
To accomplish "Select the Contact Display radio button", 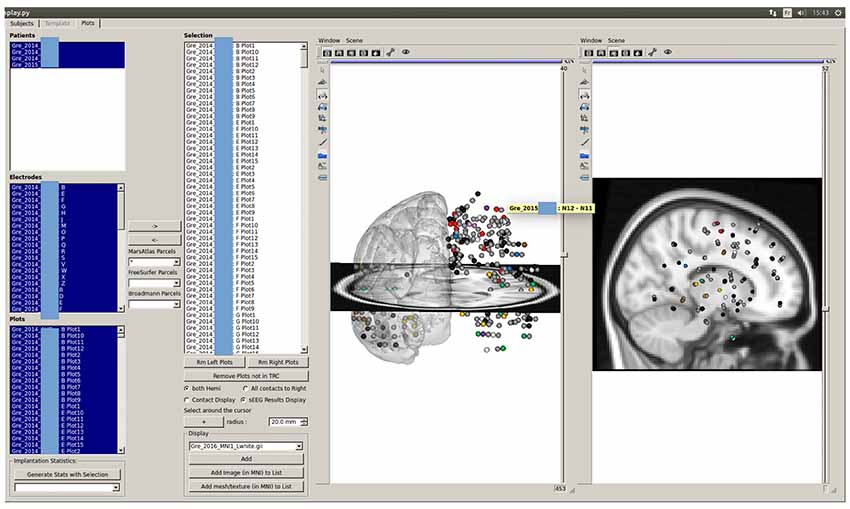I will click(x=187, y=400).
